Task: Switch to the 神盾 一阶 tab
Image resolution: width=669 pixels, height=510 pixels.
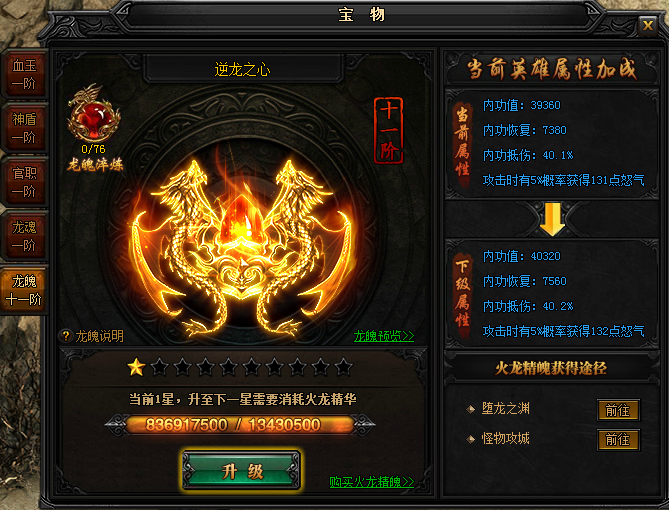Action: [x=23, y=128]
